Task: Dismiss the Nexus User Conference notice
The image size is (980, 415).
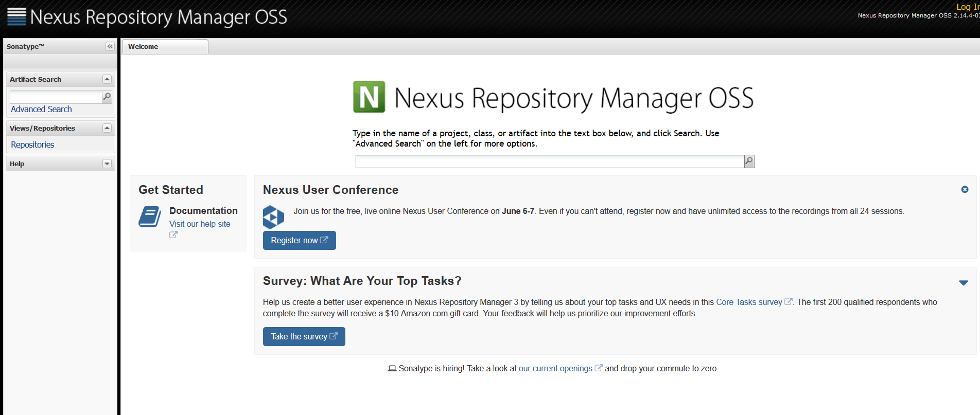Action: tap(965, 189)
